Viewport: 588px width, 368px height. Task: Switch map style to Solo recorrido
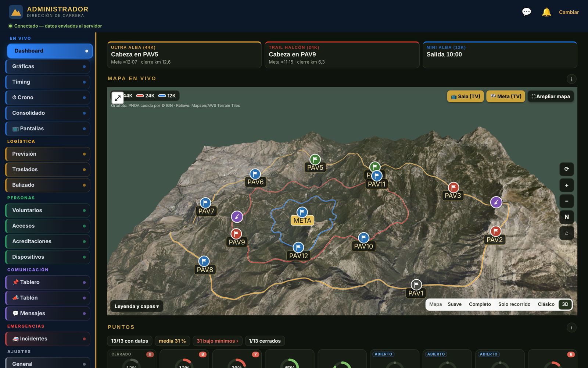(x=514, y=304)
